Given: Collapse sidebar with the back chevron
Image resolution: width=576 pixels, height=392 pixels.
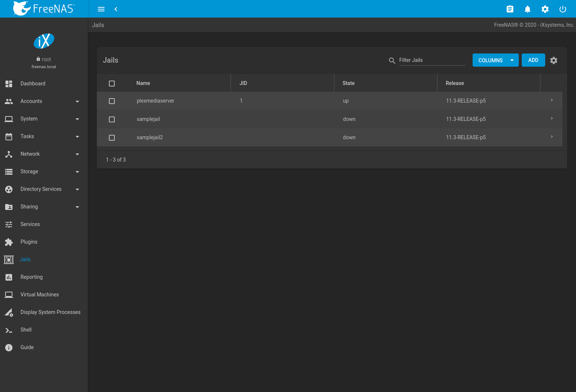Looking at the screenshot, I should point(116,9).
